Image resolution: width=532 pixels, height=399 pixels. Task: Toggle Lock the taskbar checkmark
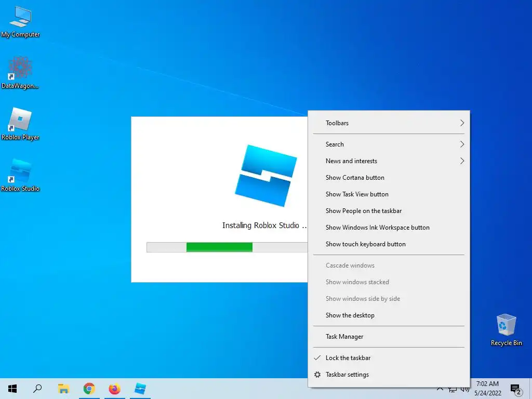pyautogui.click(x=389, y=358)
